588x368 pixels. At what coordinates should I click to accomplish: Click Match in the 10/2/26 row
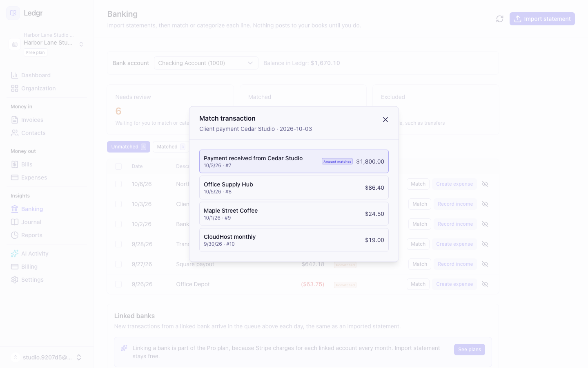pyautogui.click(x=420, y=224)
